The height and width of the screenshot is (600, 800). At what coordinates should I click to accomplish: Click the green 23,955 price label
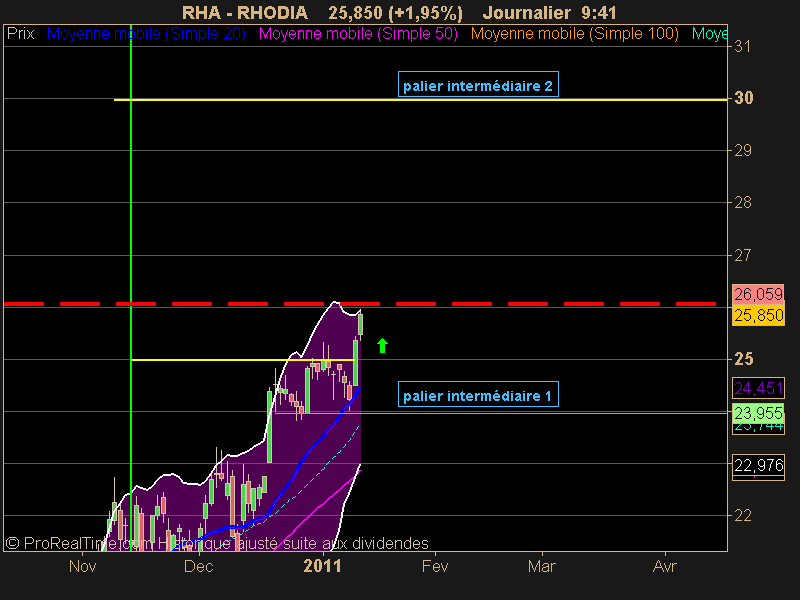tap(758, 413)
